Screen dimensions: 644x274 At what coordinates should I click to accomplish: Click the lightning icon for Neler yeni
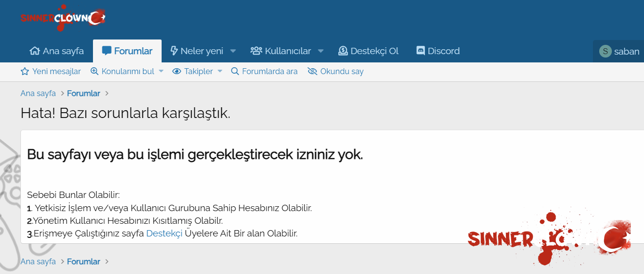(174, 51)
